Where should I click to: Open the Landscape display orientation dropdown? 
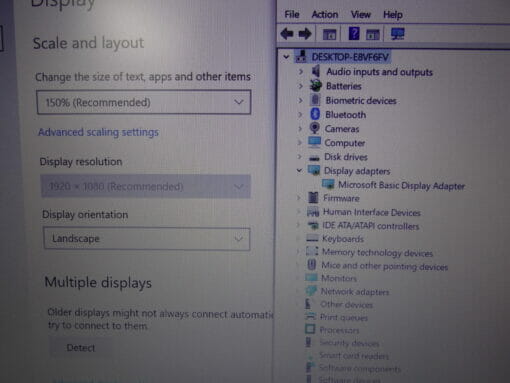[147, 239]
